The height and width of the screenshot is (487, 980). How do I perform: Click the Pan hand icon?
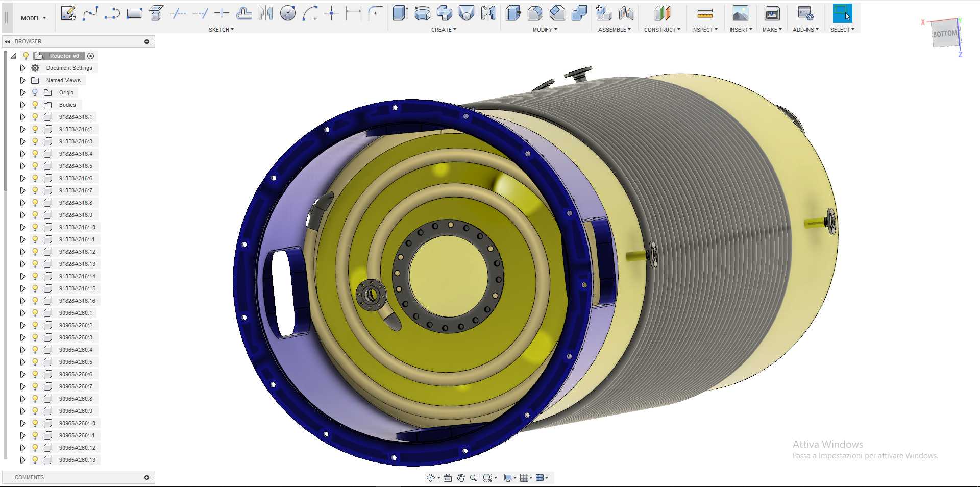pos(461,478)
